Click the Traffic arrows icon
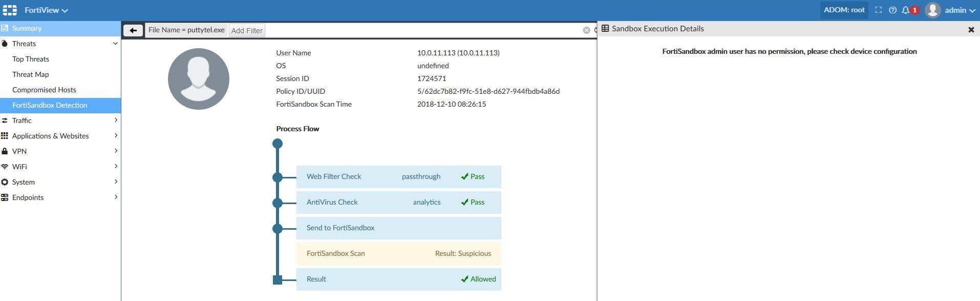 [5, 121]
